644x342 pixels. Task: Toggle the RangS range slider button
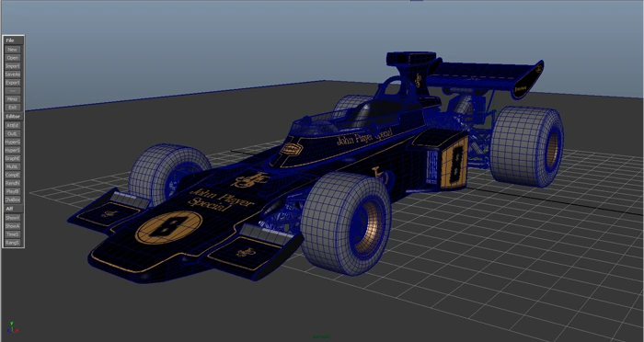tap(12, 243)
